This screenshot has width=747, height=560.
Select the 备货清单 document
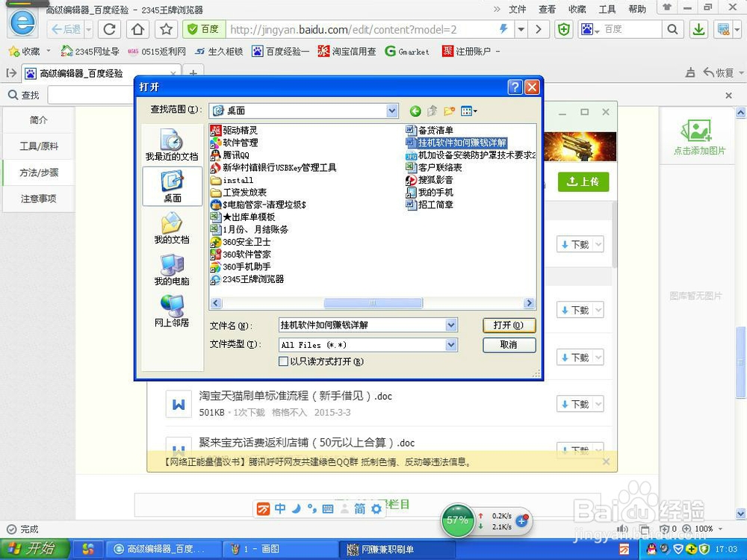pyautogui.click(x=430, y=130)
